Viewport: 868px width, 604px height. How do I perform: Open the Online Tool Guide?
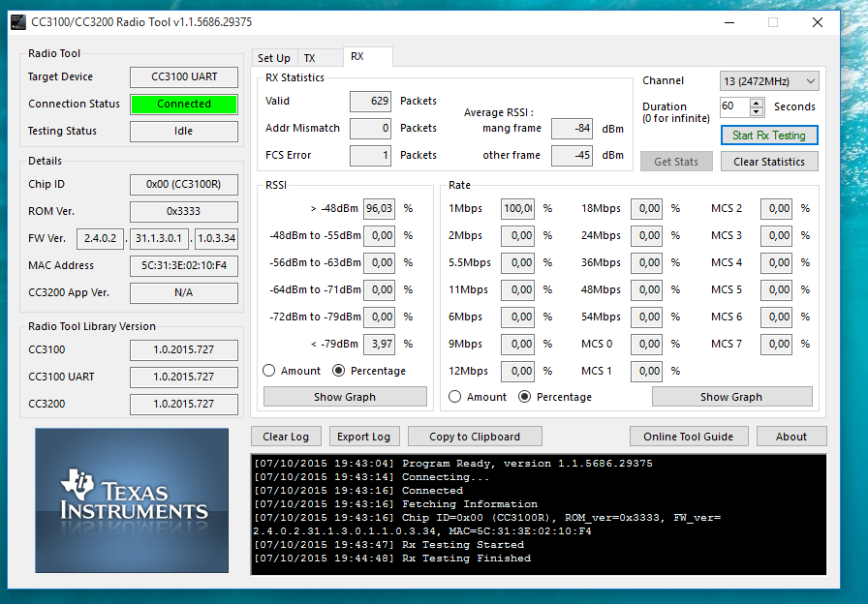click(689, 437)
